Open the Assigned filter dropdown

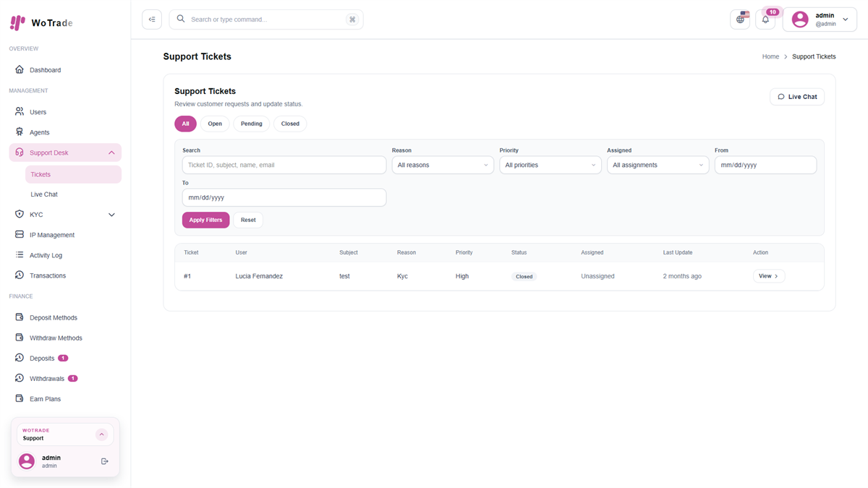658,165
